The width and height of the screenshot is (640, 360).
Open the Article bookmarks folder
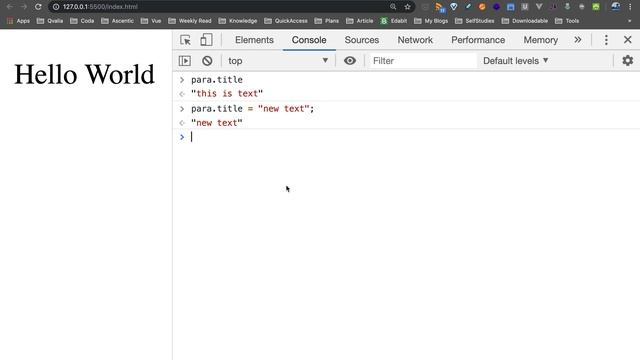pyautogui.click(x=360, y=21)
